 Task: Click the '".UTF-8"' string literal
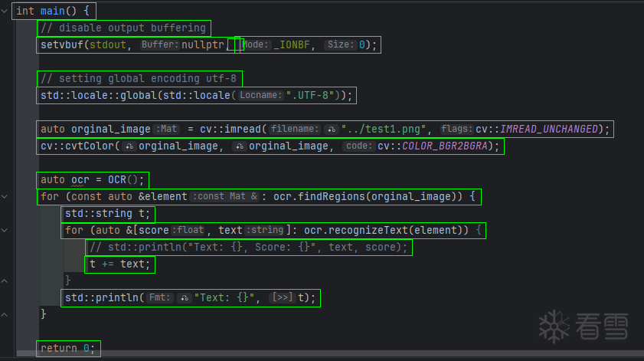[x=310, y=95]
